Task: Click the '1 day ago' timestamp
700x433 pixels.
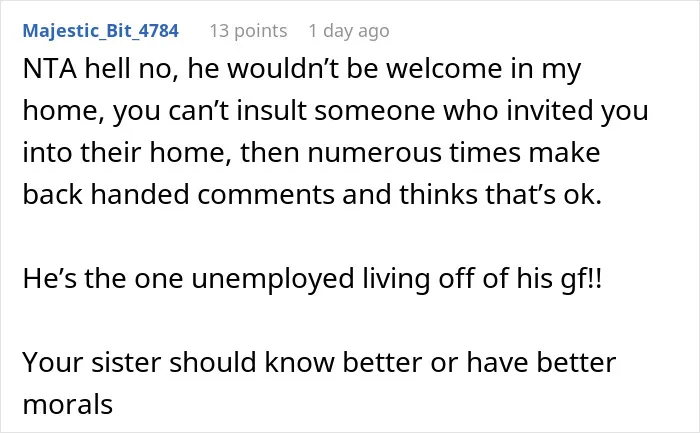Action: click(x=349, y=31)
